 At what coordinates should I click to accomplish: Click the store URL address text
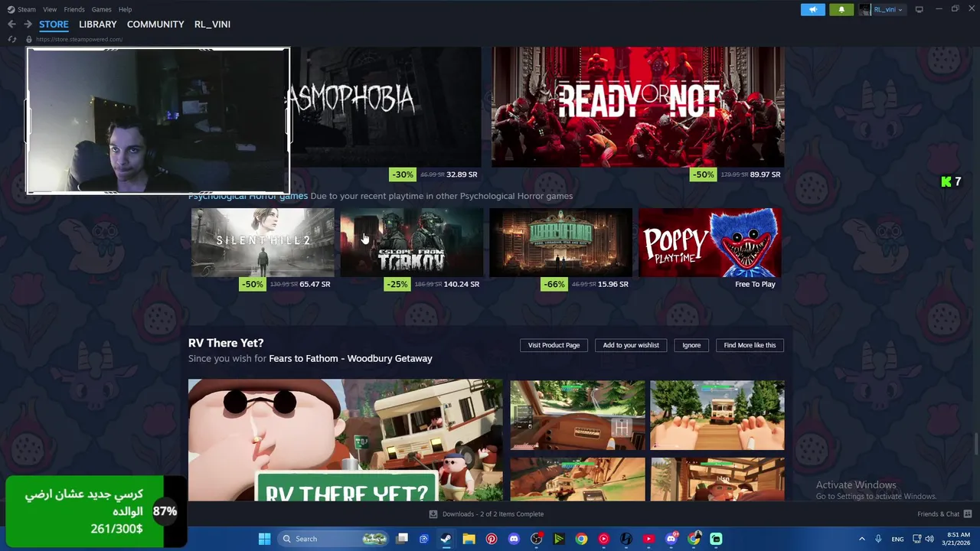79,39
